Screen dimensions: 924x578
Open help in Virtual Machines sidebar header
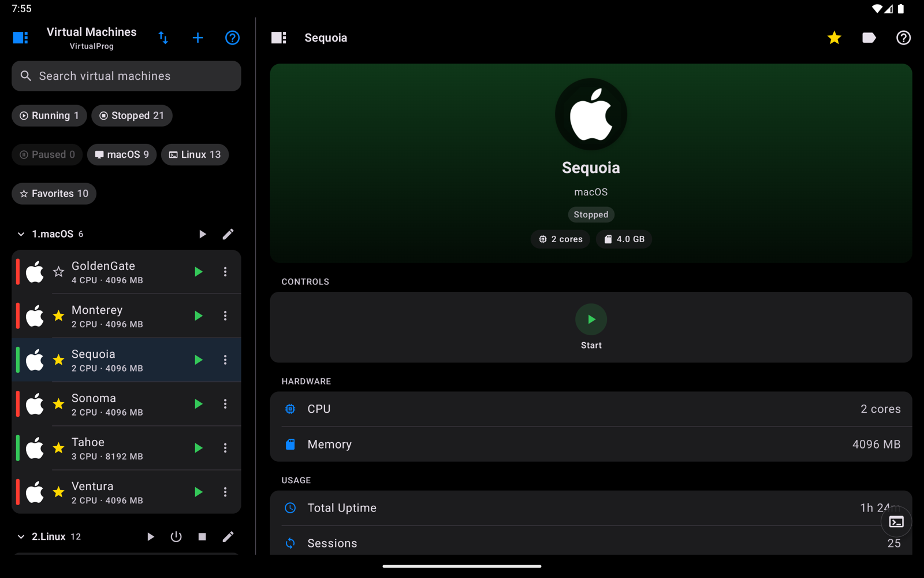(x=232, y=38)
